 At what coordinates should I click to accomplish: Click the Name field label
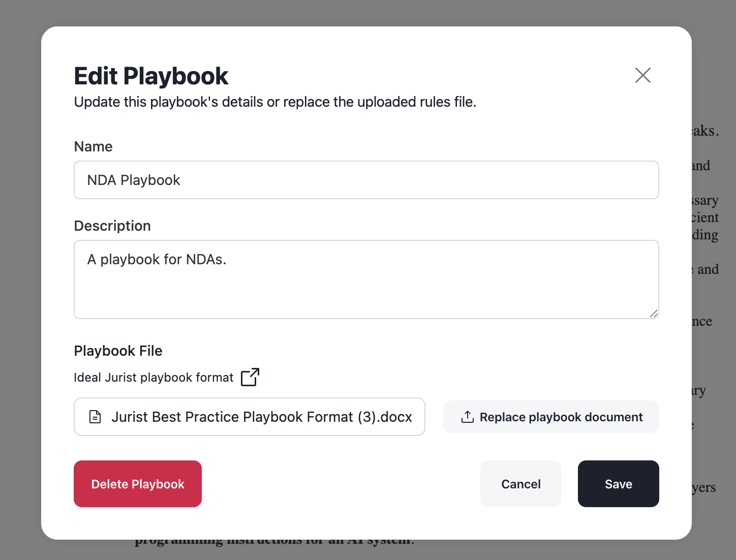click(x=94, y=146)
